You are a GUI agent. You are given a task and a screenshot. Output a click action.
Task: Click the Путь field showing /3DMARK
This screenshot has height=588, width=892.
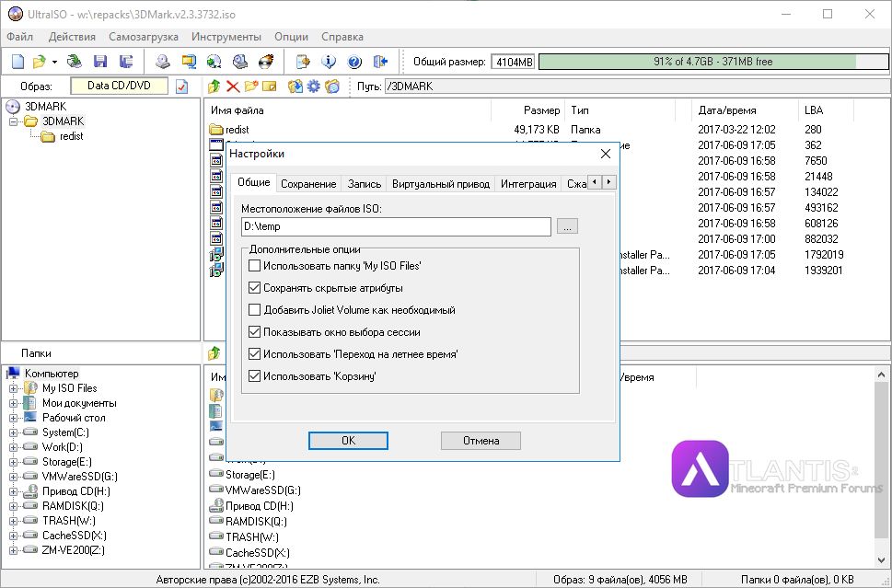click(x=637, y=86)
